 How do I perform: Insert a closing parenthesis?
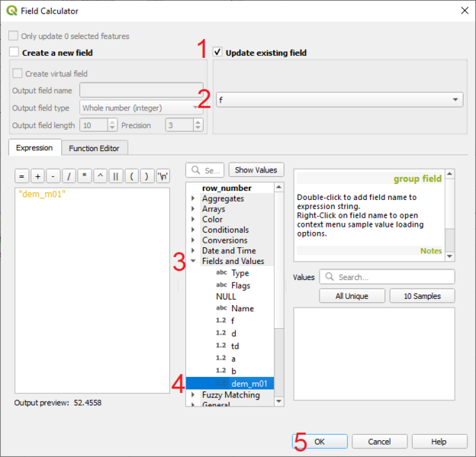click(x=147, y=176)
